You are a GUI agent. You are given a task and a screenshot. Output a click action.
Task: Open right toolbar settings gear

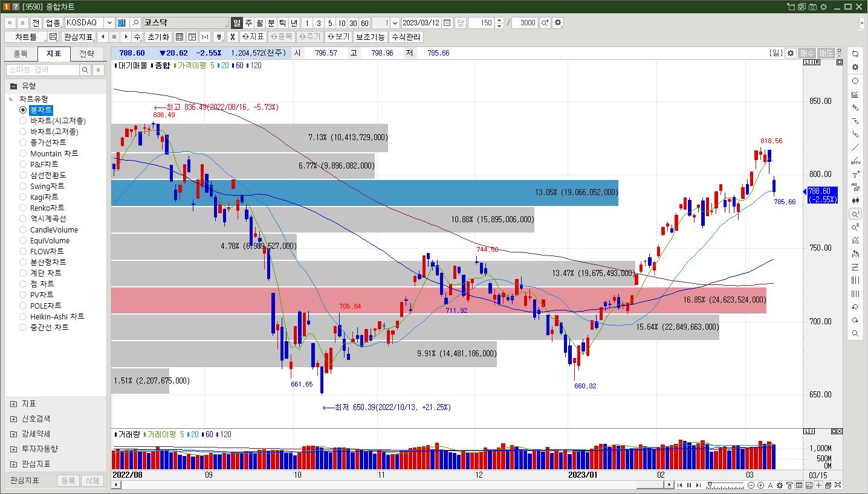(855, 67)
